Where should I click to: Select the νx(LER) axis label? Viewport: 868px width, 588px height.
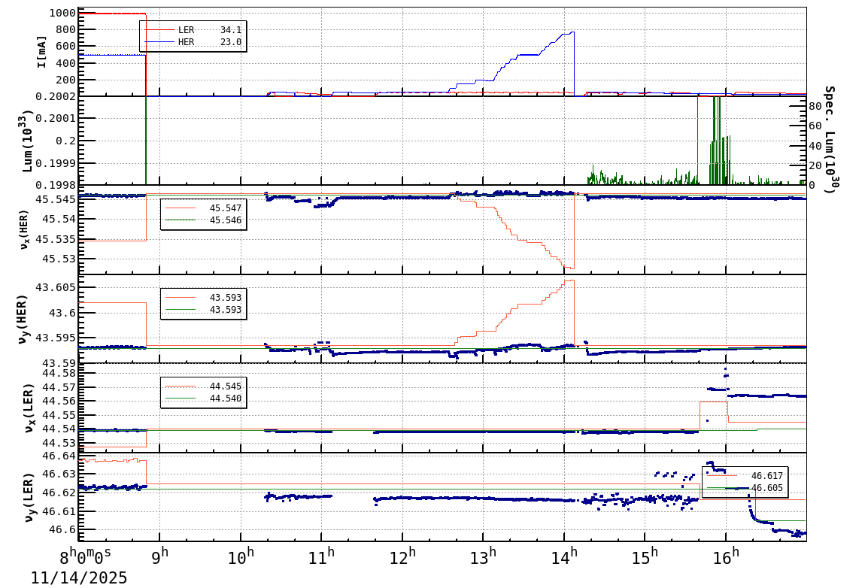point(30,408)
